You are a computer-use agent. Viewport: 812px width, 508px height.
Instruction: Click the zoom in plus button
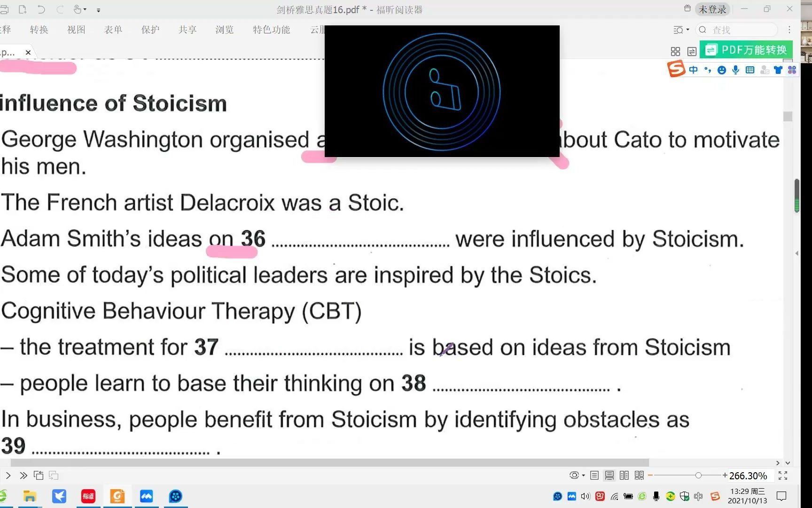click(725, 476)
